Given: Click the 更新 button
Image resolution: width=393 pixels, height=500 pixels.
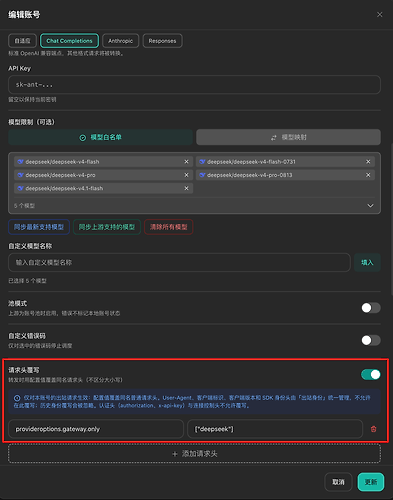Looking at the screenshot, I should click(371, 482).
